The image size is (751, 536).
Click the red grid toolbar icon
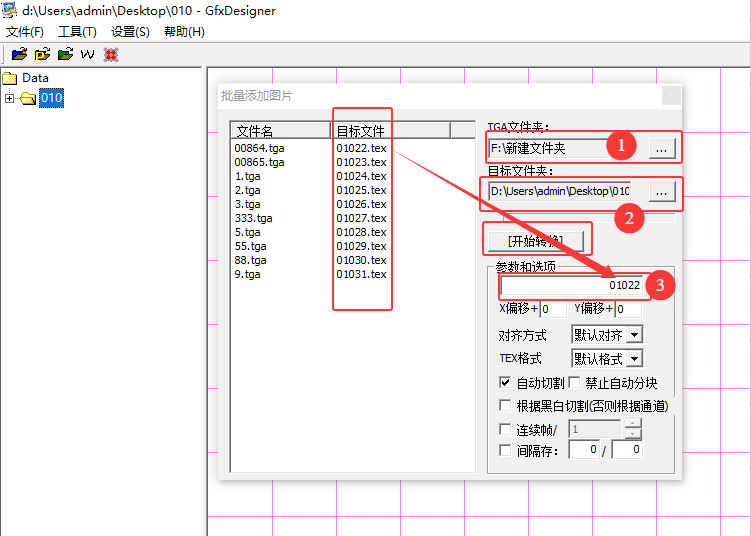click(x=110, y=54)
